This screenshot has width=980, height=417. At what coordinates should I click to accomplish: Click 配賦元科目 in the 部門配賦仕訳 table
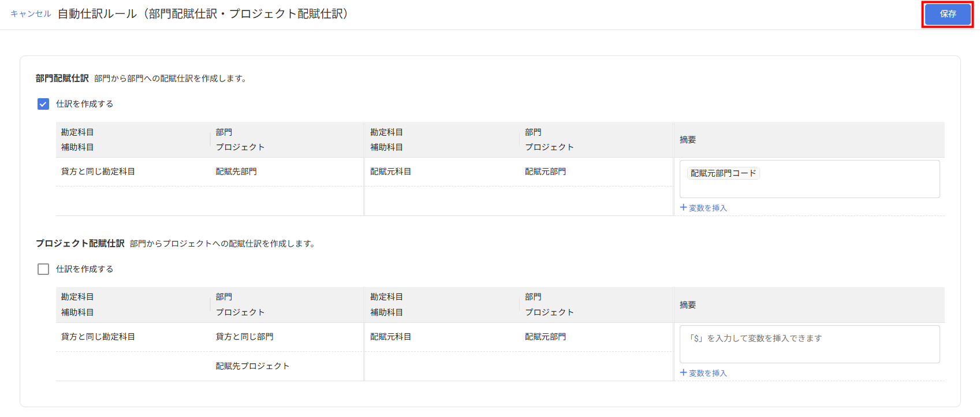click(390, 172)
